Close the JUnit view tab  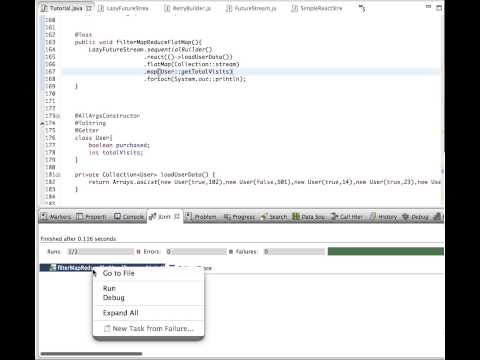tap(177, 216)
